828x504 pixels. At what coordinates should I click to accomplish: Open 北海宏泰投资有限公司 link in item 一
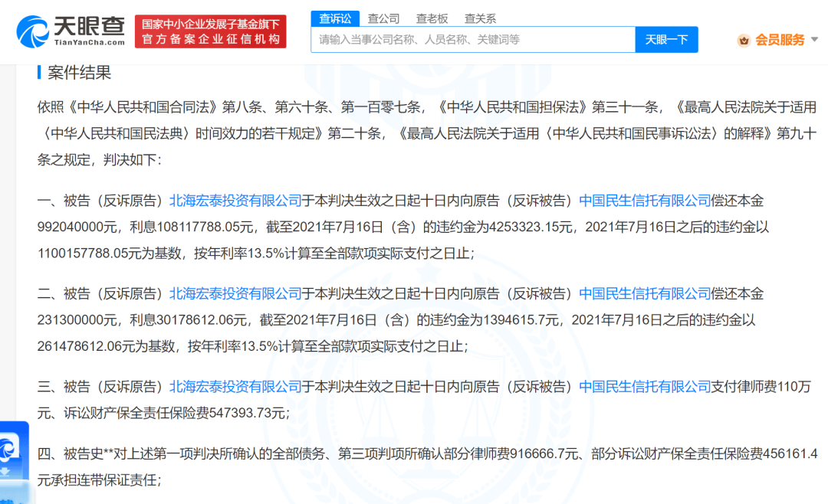[235, 201]
